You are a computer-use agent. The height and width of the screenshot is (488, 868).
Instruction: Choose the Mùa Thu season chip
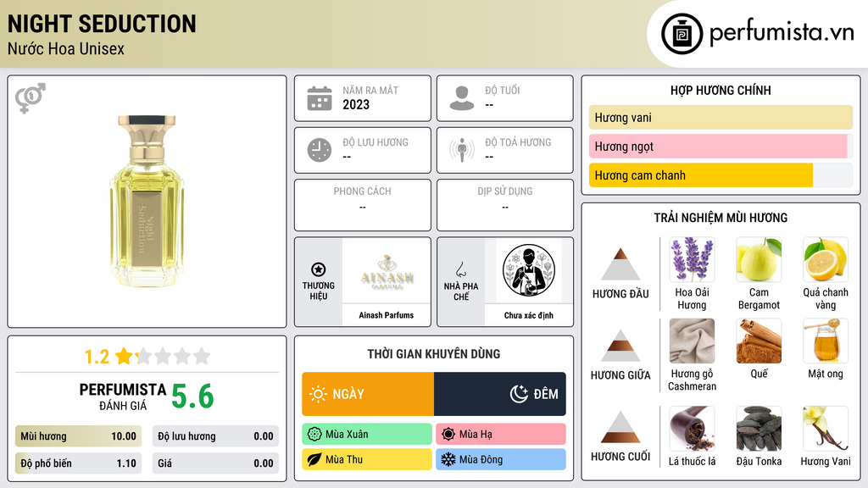coord(367,459)
